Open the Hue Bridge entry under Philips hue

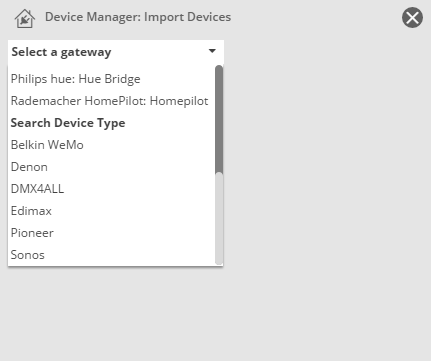(112, 79)
